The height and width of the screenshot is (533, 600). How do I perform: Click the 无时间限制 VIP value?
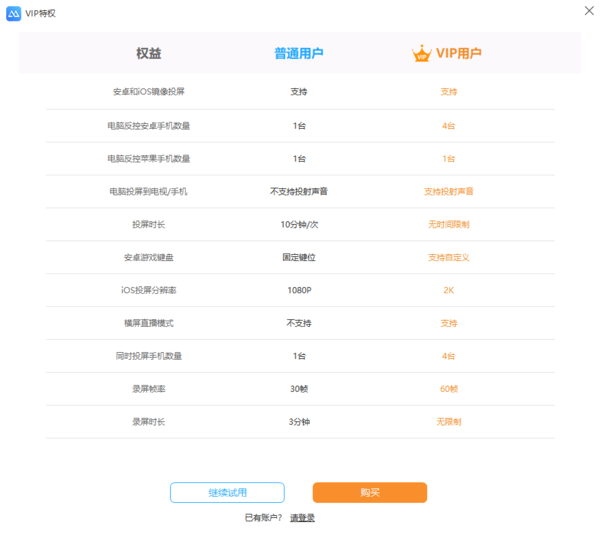pos(448,224)
